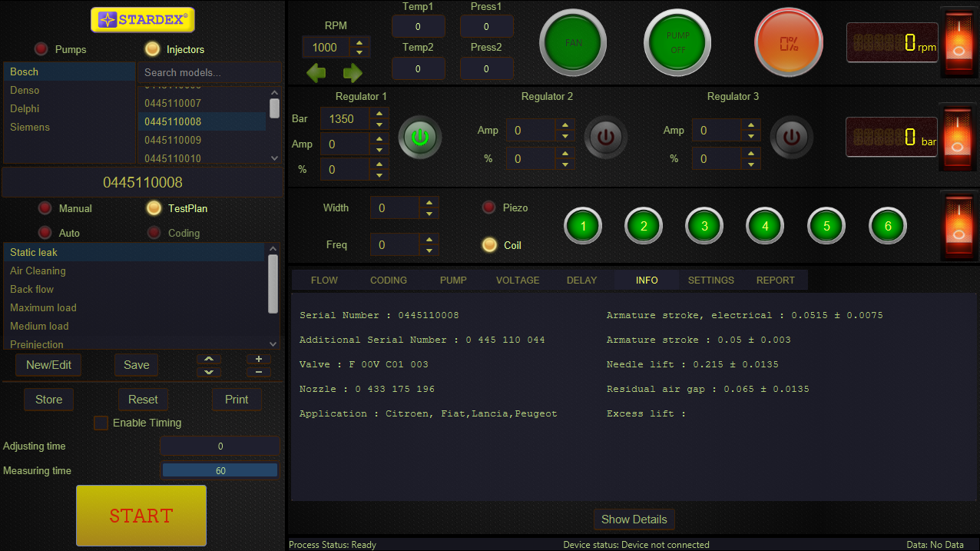
Task: Open the DELAY tab
Action: tap(581, 280)
